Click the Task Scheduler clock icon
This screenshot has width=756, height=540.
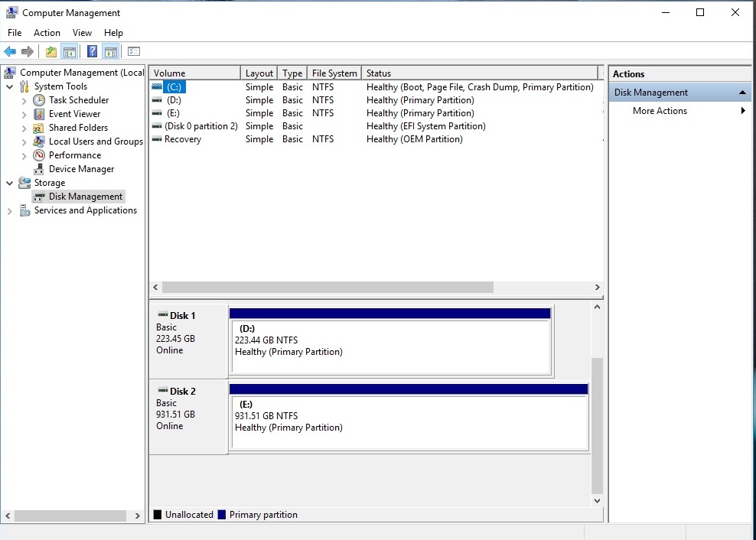pos(38,100)
